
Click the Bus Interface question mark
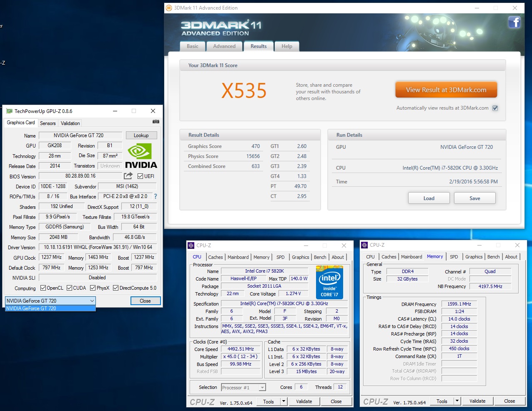pos(156,196)
